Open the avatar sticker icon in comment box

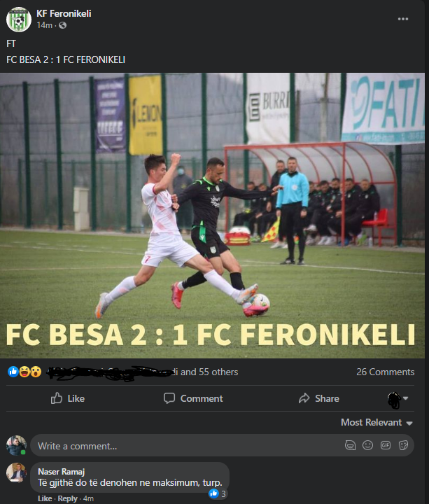(x=350, y=445)
